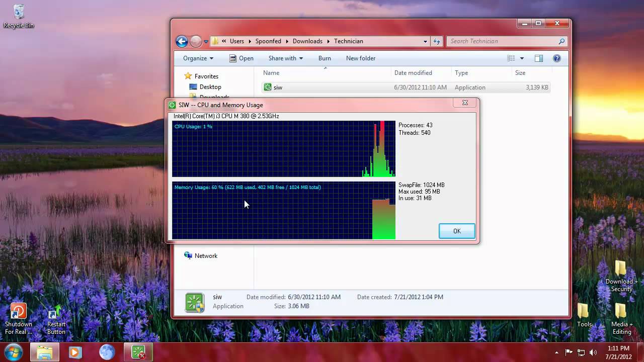Select Users in the address breadcrumb
Image resolution: width=644 pixels, height=362 pixels.
click(x=236, y=41)
